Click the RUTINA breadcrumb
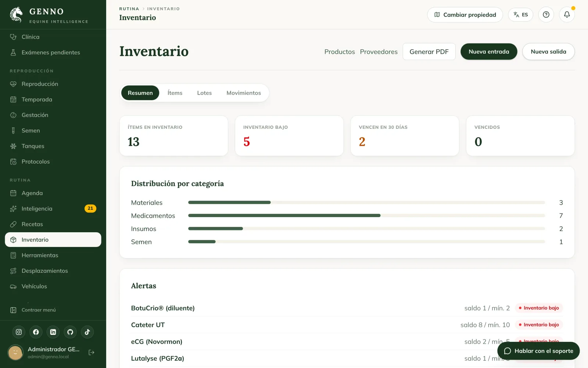588x368 pixels. click(x=129, y=9)
